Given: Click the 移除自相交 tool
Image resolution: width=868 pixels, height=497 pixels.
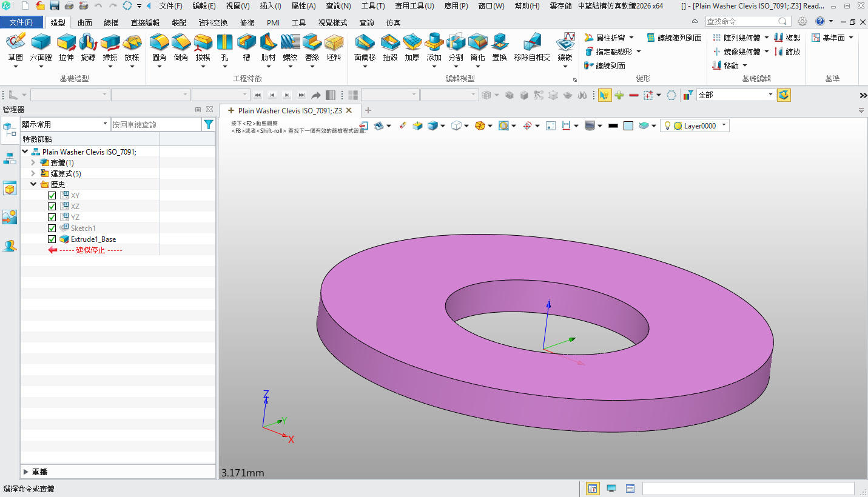Looking at the screenshot, I should [532, 47].
